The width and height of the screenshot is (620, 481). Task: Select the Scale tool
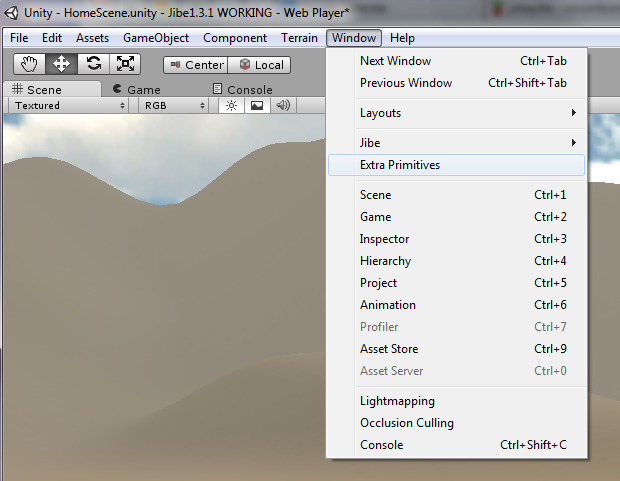click(x=125, y=64)
